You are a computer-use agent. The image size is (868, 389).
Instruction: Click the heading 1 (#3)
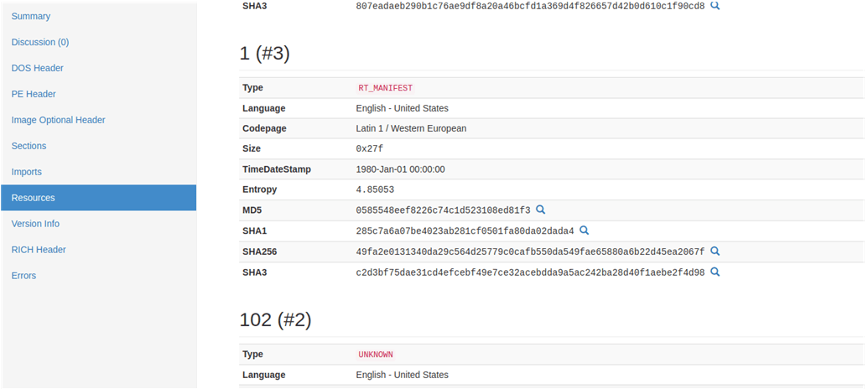click(x=265, y=54)
